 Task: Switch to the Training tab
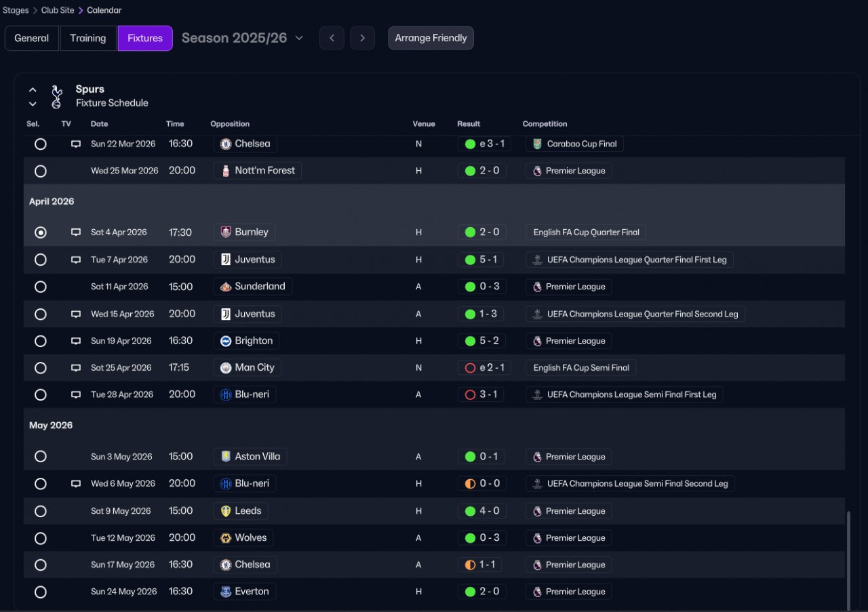88,38
